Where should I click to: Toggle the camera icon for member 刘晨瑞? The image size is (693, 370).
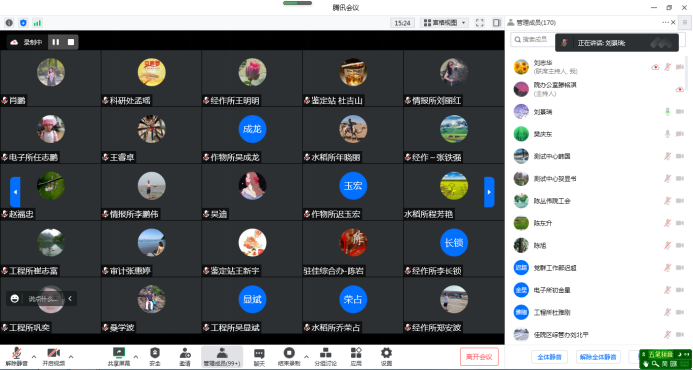680,111
